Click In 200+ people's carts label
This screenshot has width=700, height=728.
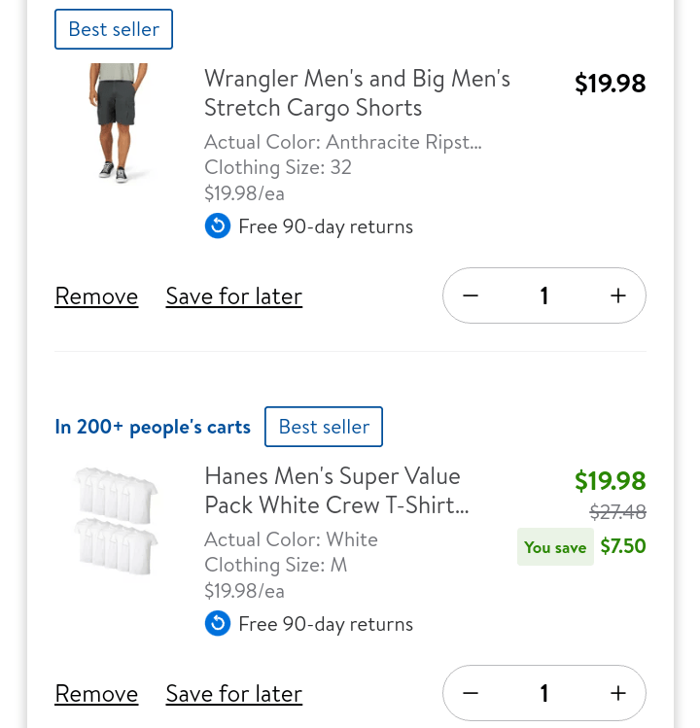point(153,427)
